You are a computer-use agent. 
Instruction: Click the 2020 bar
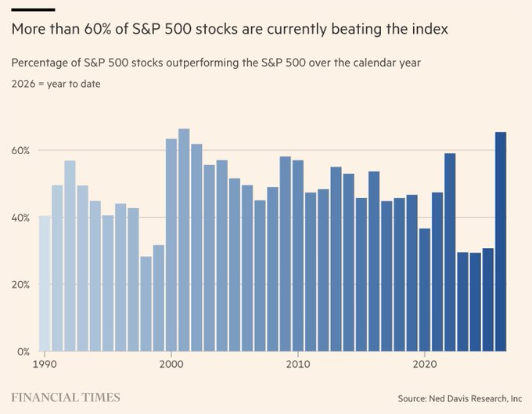point(425,290)
